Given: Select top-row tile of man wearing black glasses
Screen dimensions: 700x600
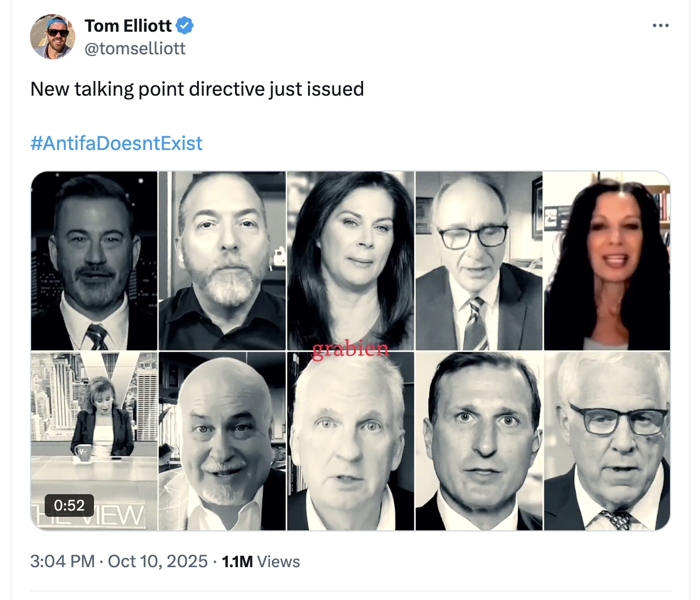Looking at the screenshot, I should 479,260.
